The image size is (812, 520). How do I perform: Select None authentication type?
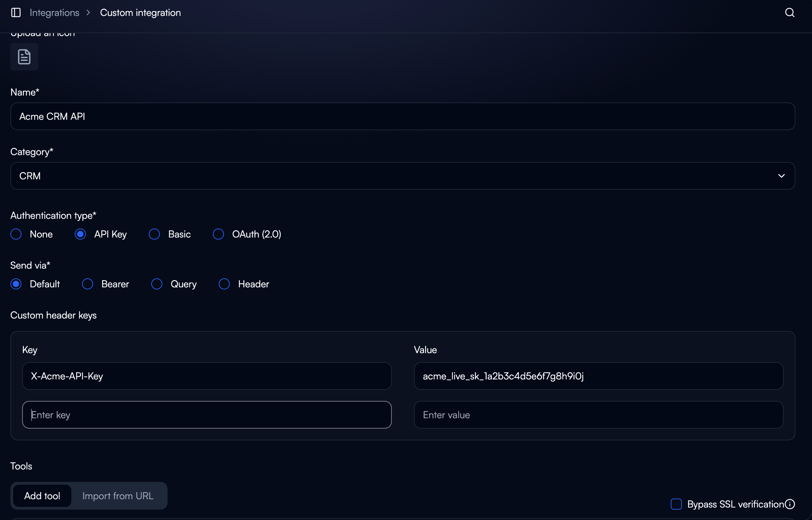tap(16, 234)
